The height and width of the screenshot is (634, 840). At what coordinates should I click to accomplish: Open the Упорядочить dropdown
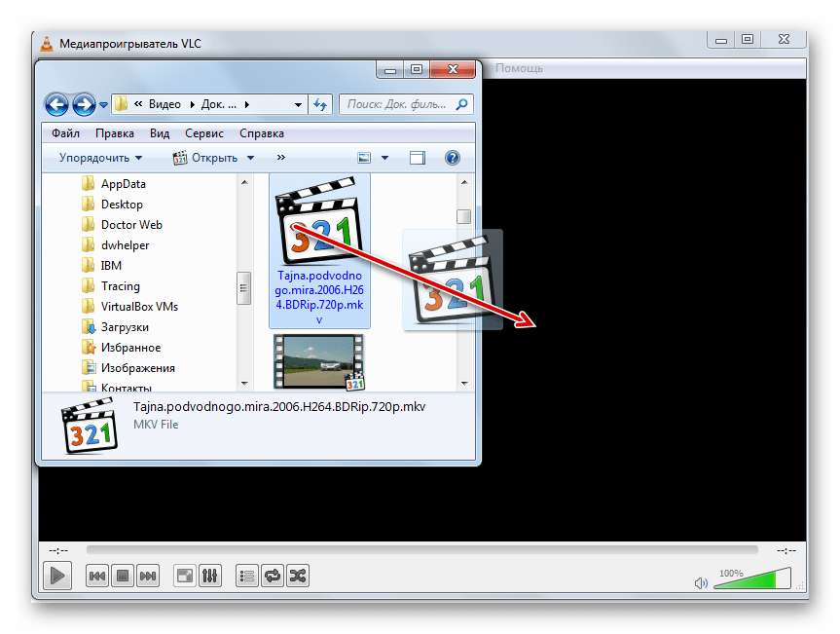pyautogui.click(x=100, y=158)
